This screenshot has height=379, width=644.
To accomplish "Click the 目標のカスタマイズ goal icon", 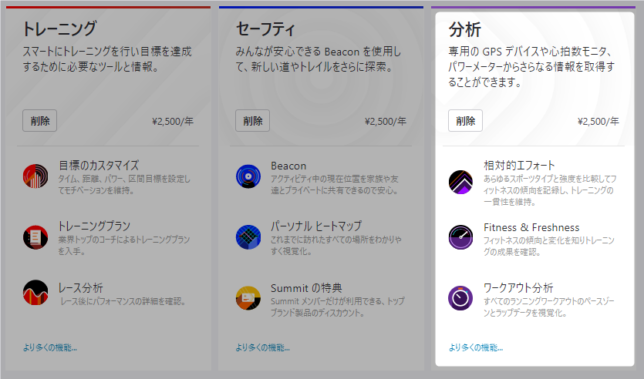I will coord(35,176).
